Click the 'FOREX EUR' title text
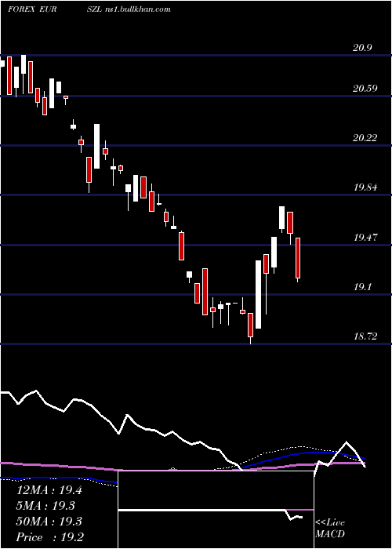Screen dimensions: 392x549 pos(32,9)
